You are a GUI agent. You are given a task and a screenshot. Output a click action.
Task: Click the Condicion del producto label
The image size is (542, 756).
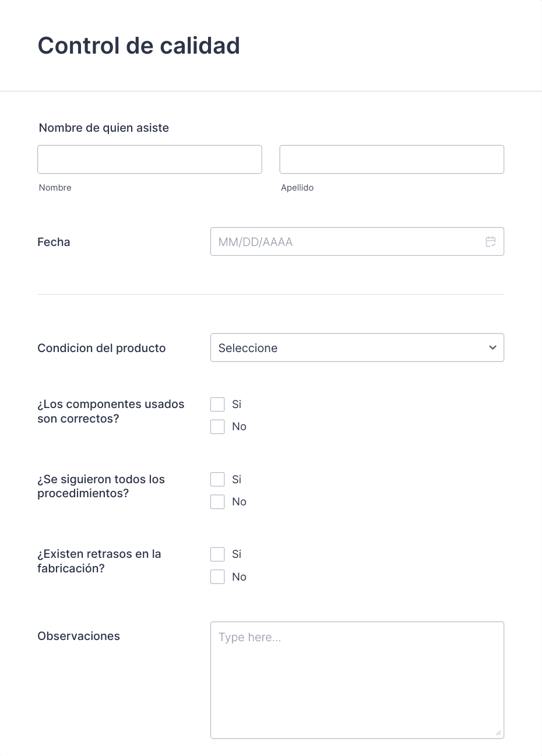click(101, 348)
